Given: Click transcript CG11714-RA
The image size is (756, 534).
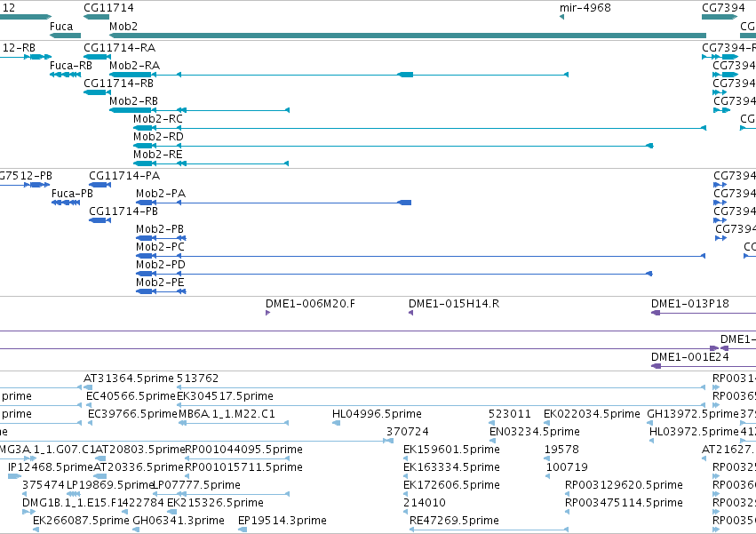Looking at the screenshot, I should tap(98, 57).
